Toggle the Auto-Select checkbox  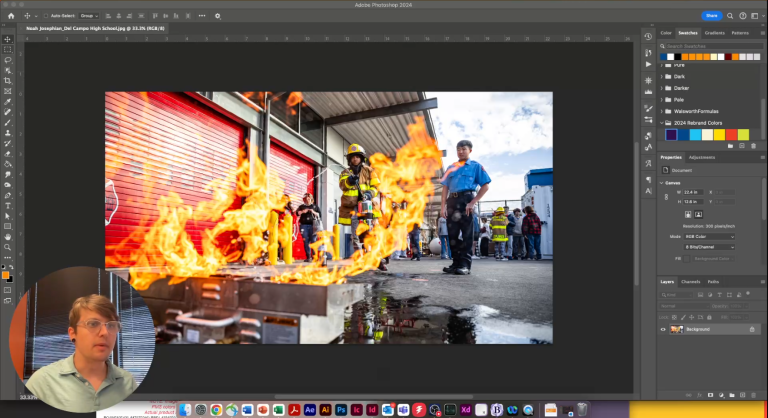[46, 16]
